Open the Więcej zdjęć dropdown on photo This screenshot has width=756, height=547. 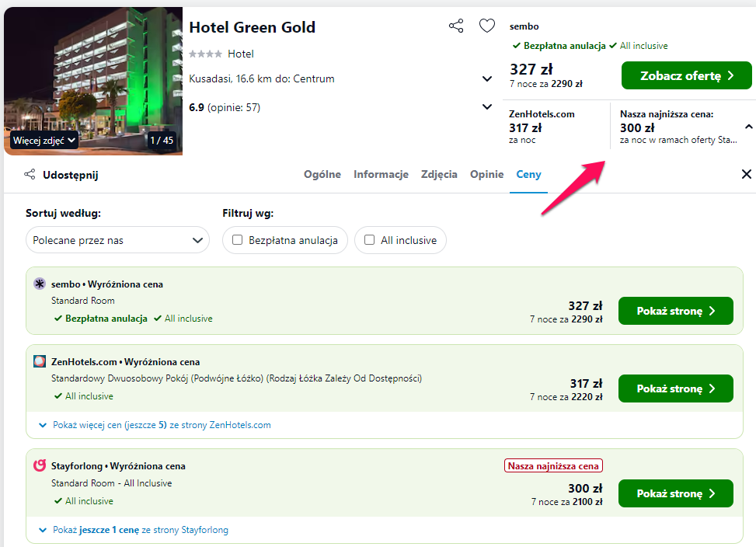point(44,140)
